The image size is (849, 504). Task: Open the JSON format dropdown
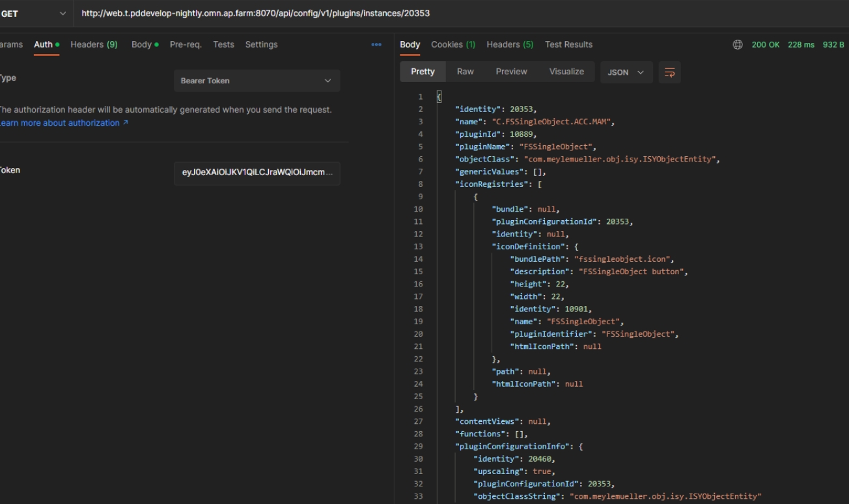coord(626,72)
